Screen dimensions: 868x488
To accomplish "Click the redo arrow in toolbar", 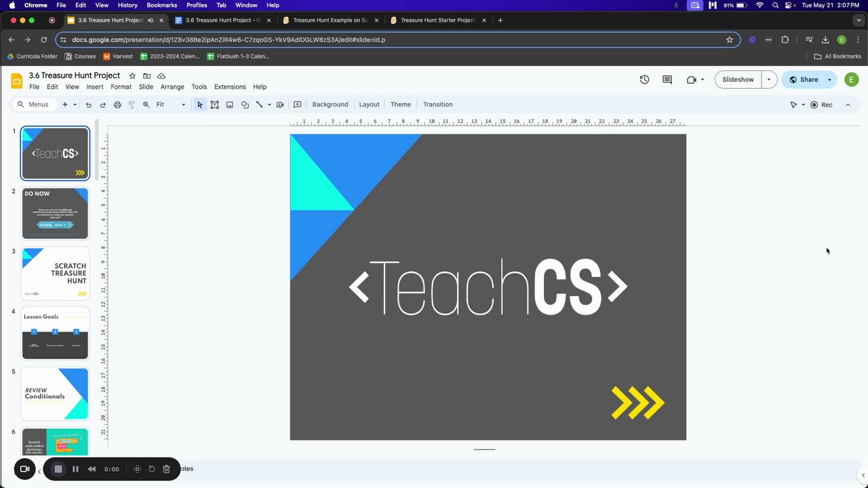I will 103,104.
